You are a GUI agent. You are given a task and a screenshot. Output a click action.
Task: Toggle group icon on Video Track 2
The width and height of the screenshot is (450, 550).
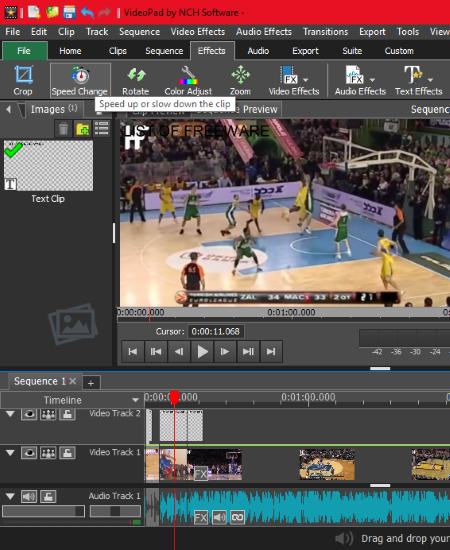click(48, 414)
